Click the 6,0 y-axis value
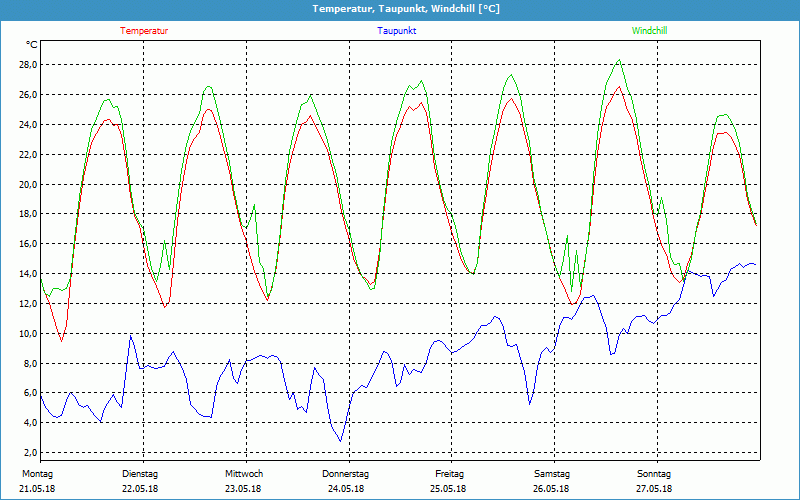 pyautogui.click(x=30, y=393)
